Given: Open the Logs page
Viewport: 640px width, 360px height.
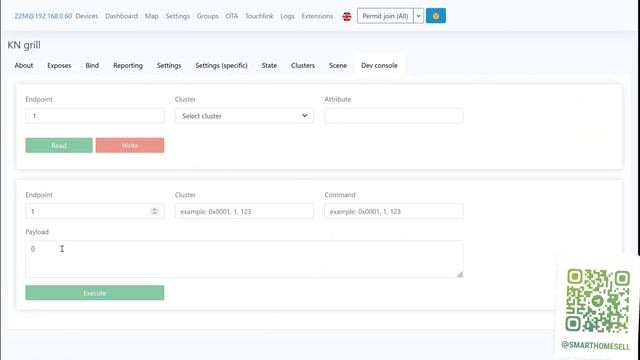Looking at the screenshot, I should 287,16.
